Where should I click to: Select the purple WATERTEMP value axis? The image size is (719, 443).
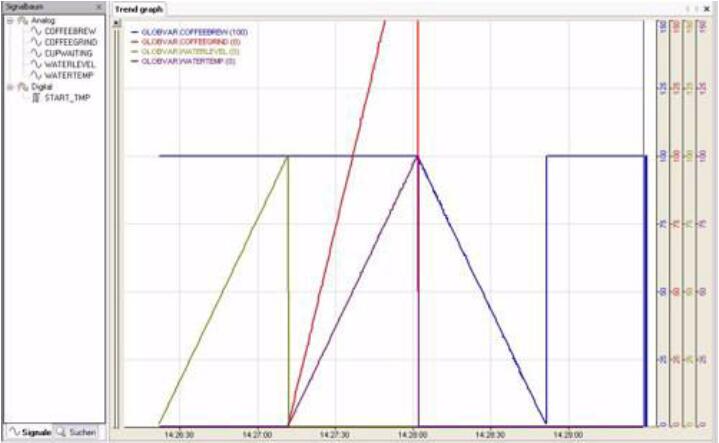(702, 223)
